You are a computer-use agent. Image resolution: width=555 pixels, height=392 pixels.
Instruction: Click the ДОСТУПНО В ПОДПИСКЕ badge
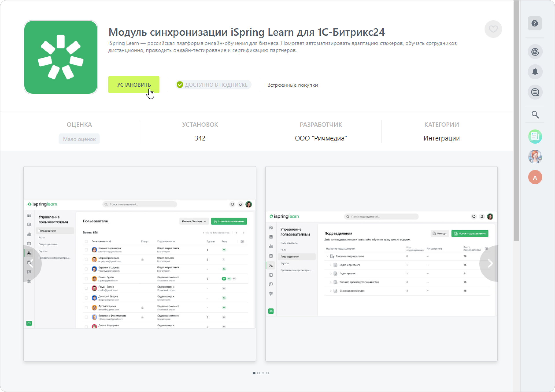click(213, 85)
